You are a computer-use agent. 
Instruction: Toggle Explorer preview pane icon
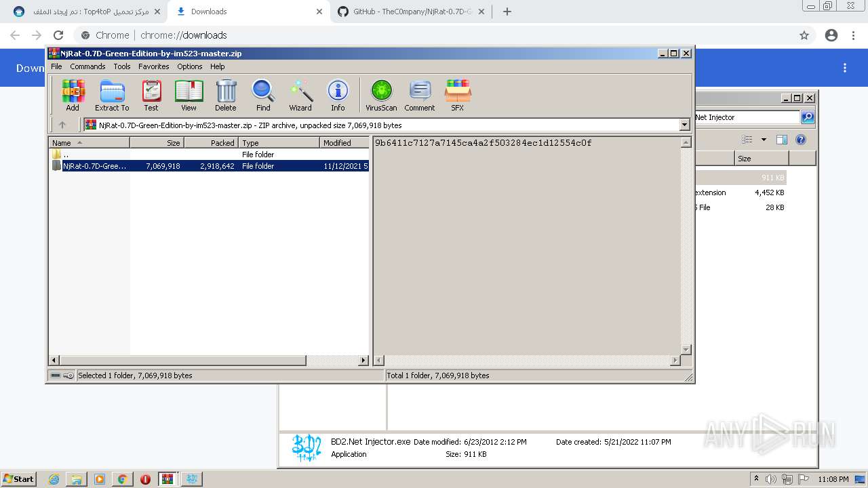point(781,140)
